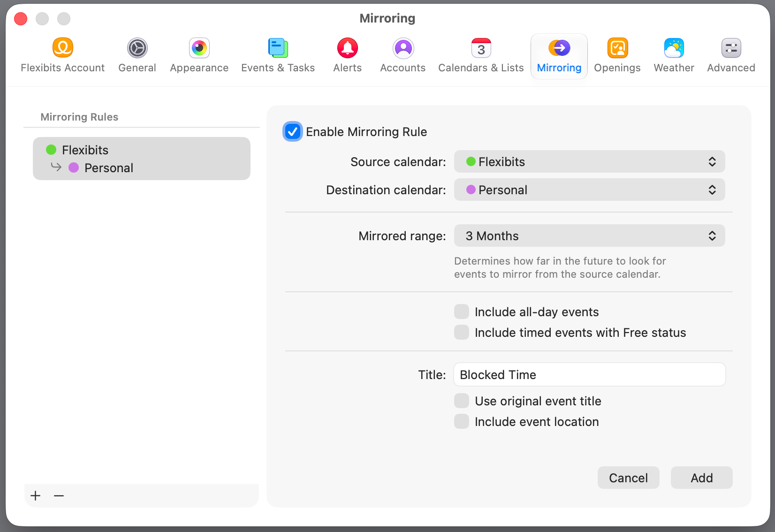Open the Weather sun-and-cloud icon
Viewport: 775px width, 532px height.
pyautogui.click(x=674, y=48)
